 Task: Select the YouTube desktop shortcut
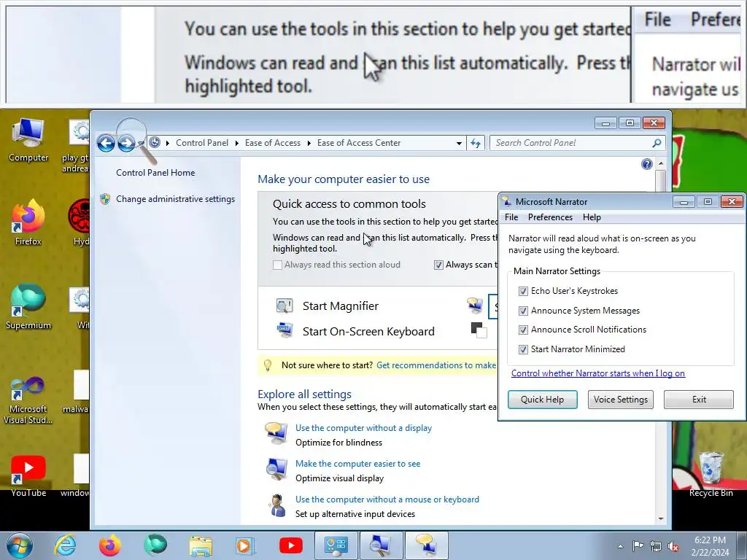[x=28, y=476]
